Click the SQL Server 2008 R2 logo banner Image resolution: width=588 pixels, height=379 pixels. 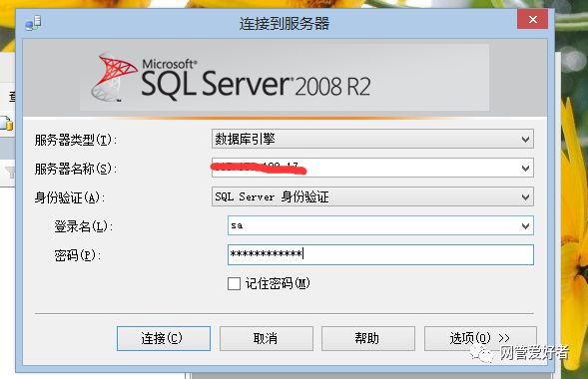click(x=285, y=78)
